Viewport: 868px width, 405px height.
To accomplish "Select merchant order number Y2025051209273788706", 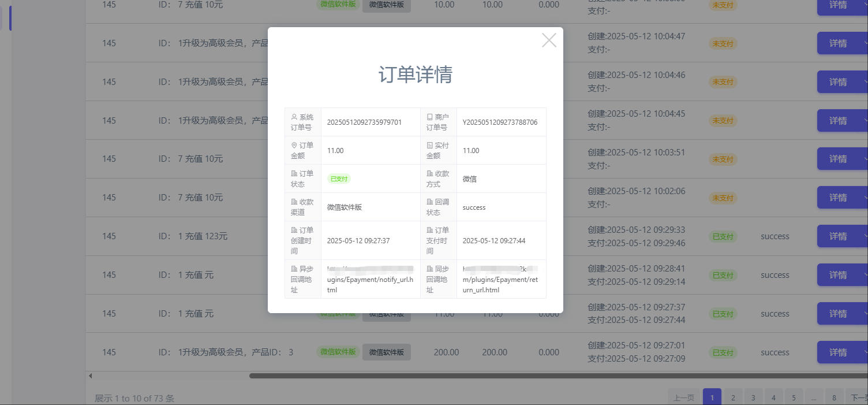I will tap(500, 122).
